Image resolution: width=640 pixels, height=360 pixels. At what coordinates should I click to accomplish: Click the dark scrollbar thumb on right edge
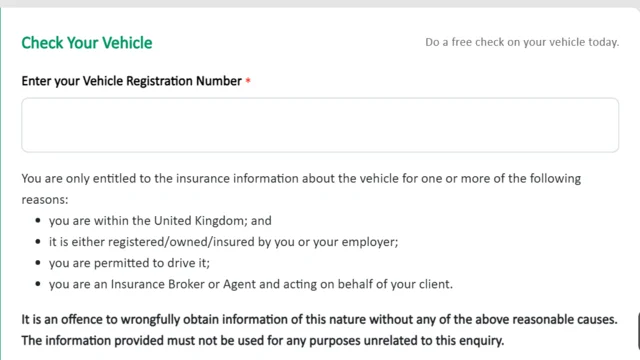[x=638, y=331]
